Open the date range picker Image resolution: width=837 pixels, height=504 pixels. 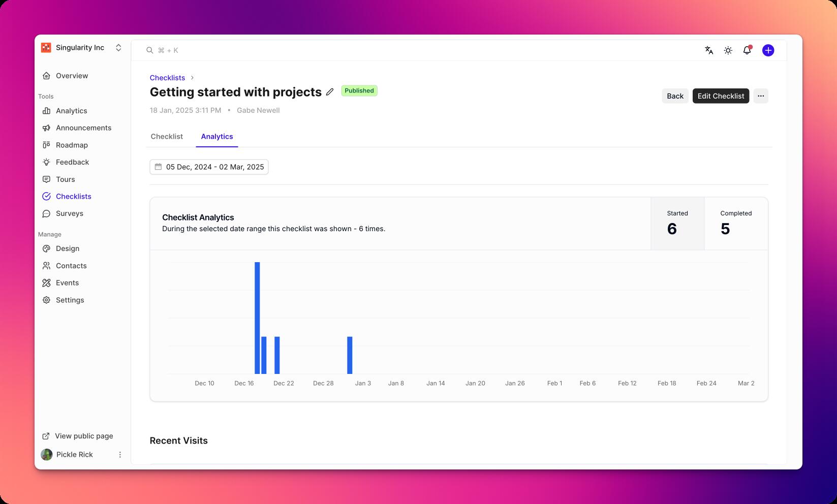coord(209,167)
